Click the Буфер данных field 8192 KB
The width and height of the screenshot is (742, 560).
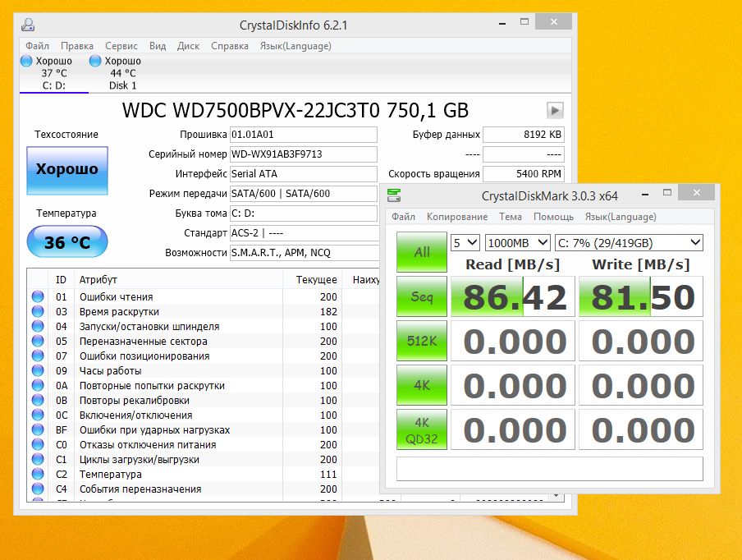524,135
